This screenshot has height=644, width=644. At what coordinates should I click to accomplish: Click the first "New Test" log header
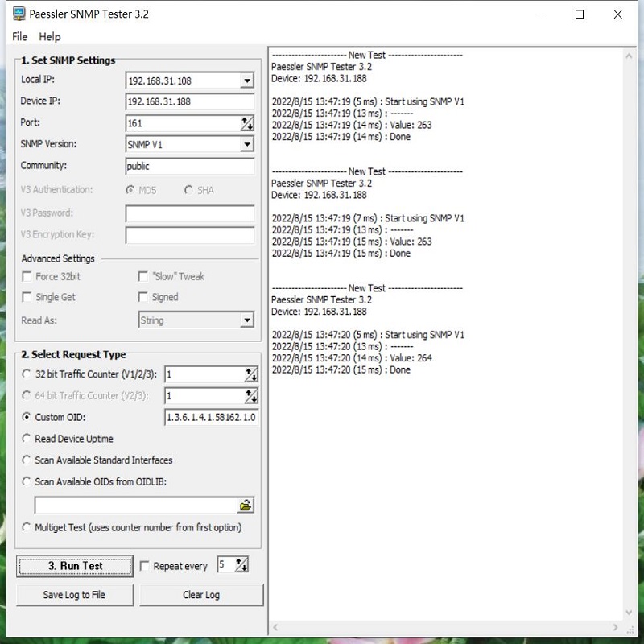367,55
